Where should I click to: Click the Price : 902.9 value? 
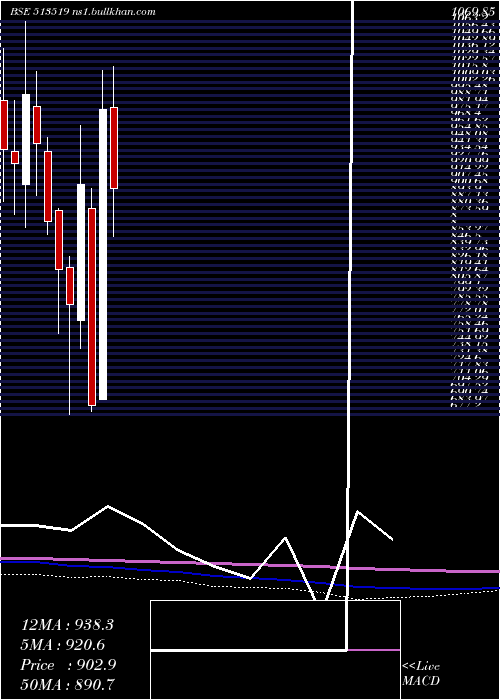(x=68, y=665)
